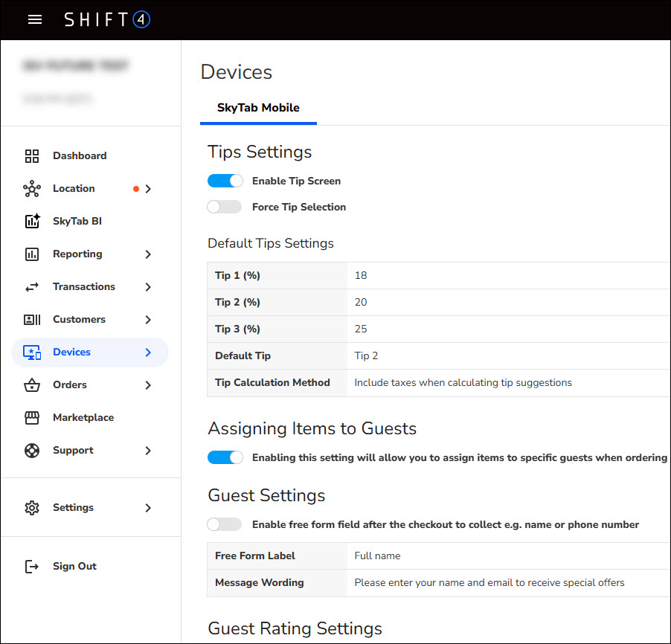Open the Dashboard icon in sidebar

click(32, 155)
